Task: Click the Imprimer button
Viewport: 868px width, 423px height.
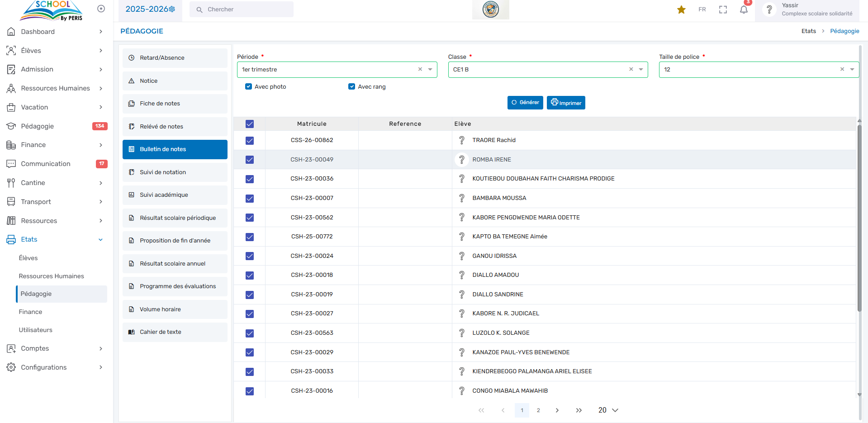Action: pos(566,103)
